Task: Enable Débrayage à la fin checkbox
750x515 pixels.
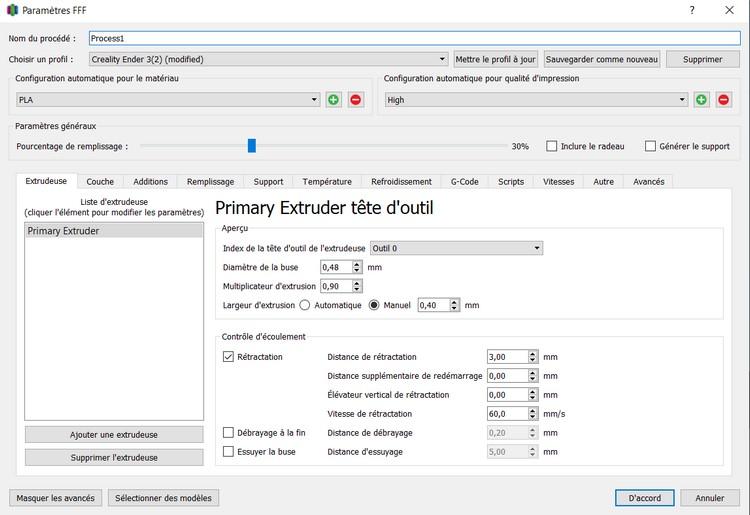Action: [x=228, y=433]
